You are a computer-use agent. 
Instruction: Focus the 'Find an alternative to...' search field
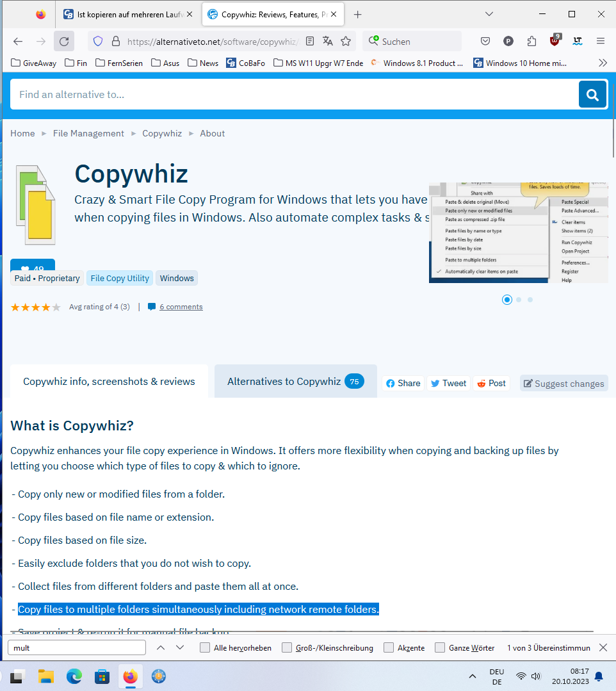click(x=295, y=94)
